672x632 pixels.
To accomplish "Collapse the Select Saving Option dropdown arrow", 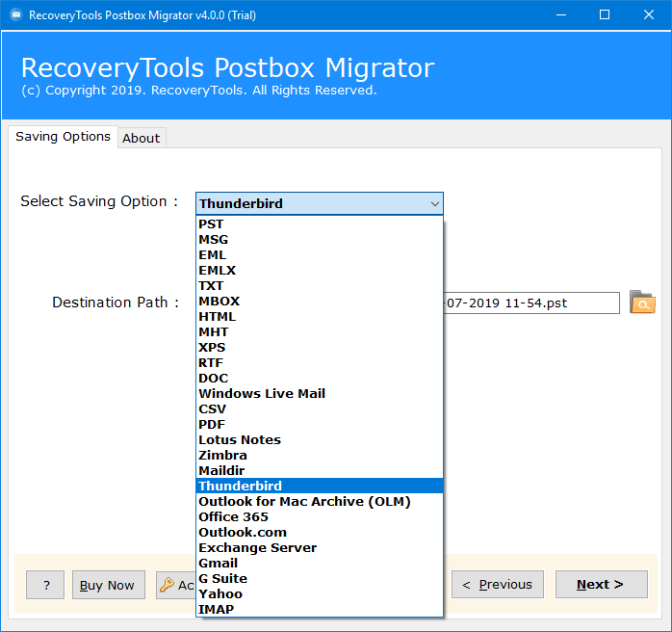I will pyautogui.click(x=434, y=203).
